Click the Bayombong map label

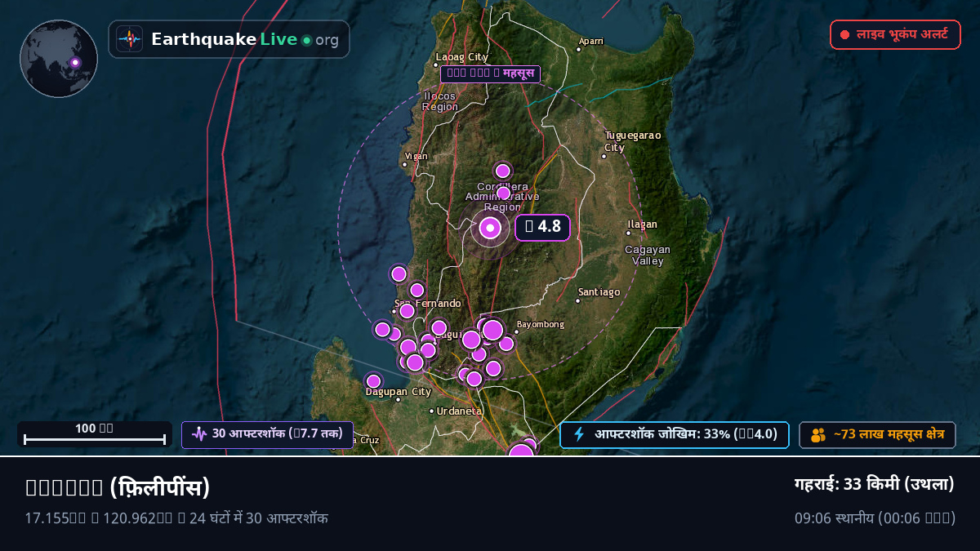(540, 324)
